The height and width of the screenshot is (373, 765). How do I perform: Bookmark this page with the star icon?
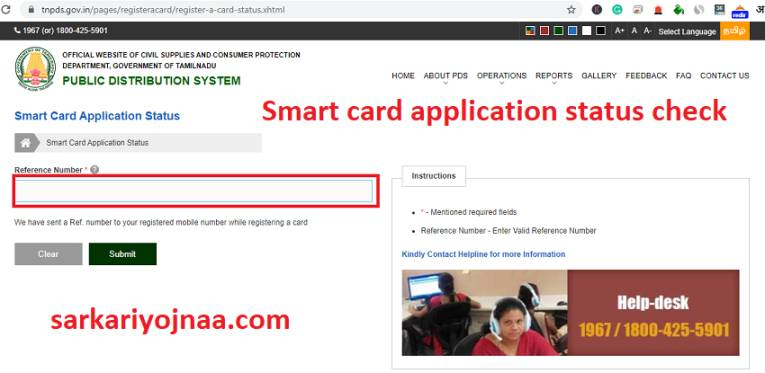pos(571,9)
